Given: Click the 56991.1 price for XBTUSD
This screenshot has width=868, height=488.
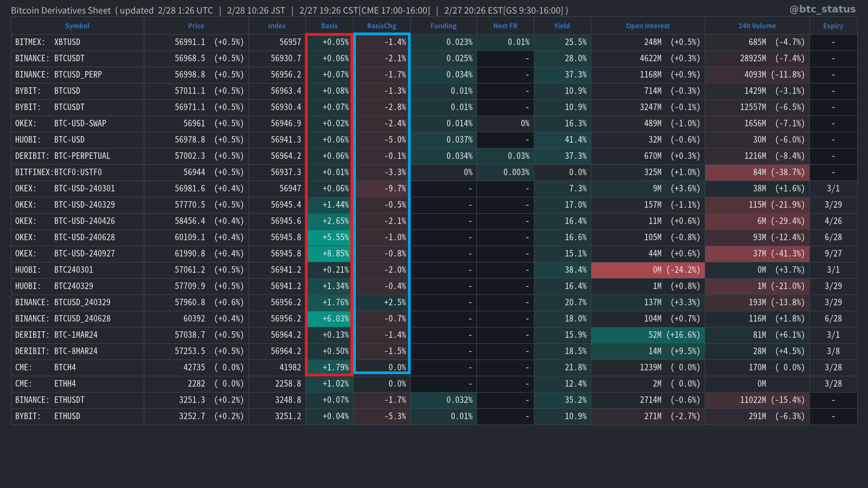Looking at the screenshot, I should click(190, 42).
